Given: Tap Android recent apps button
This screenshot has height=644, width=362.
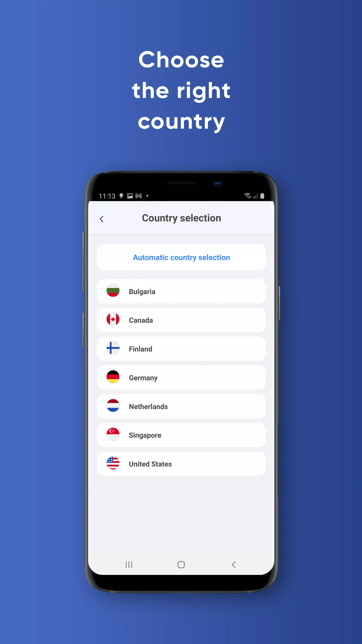Looking at the screenshot, I should pos(129,564).
